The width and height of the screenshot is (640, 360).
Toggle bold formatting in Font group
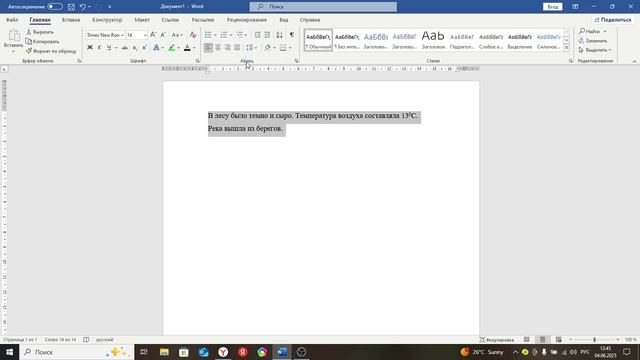pyautogui.click(x=90, y=48)
